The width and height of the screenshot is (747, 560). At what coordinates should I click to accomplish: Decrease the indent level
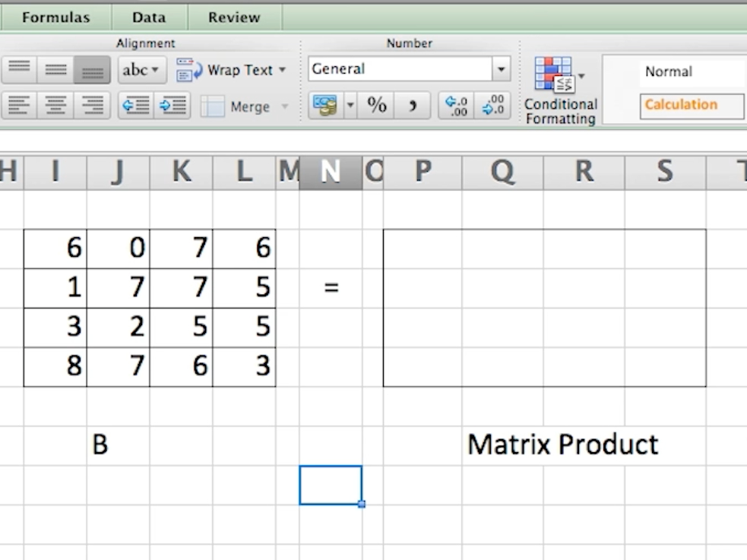pos(136,106)
